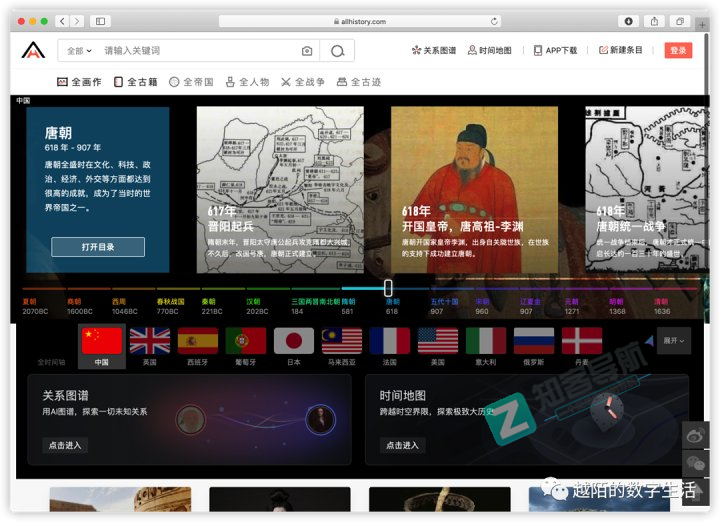Viewport: 720px width, 522px height.
Task: Click the Safari sidebar icon
Action: click(100, 21)
